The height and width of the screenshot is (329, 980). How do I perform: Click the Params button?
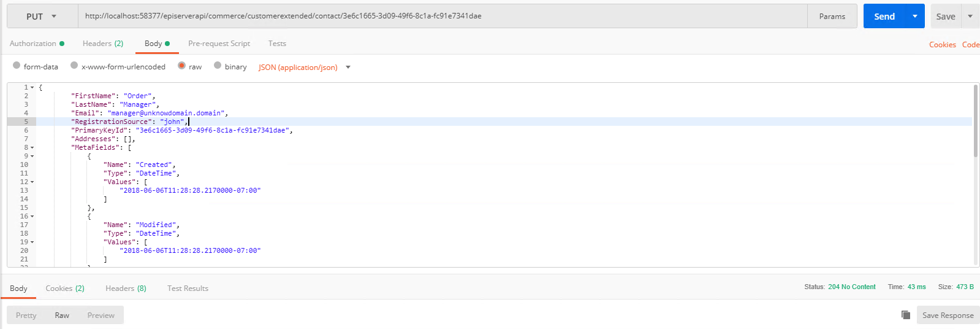(832, 17)
